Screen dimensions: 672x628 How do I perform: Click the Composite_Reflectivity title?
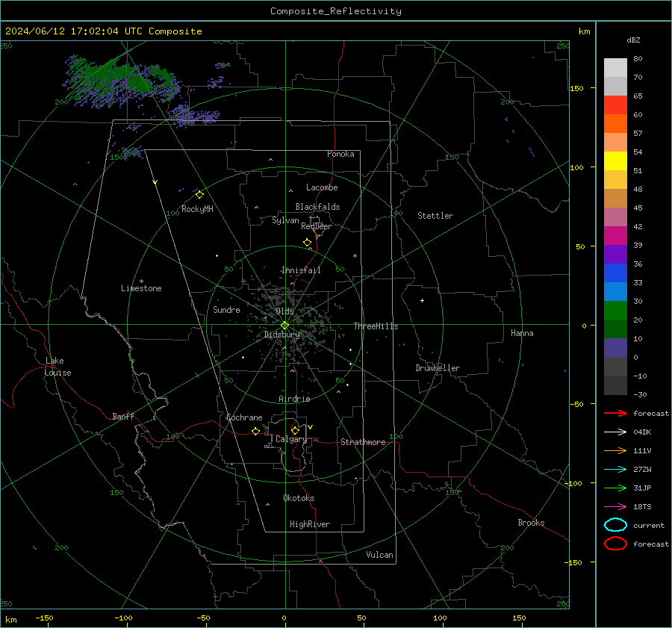pos(336,11)
